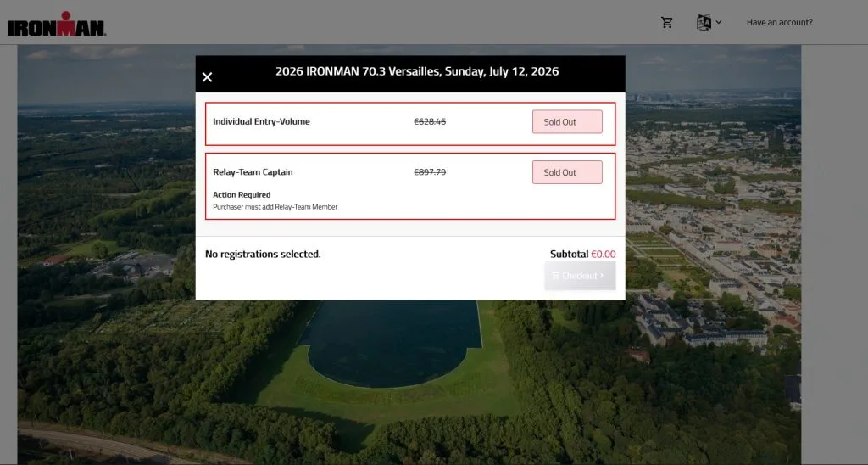Click the €628.46 struck price

point(430,122)
